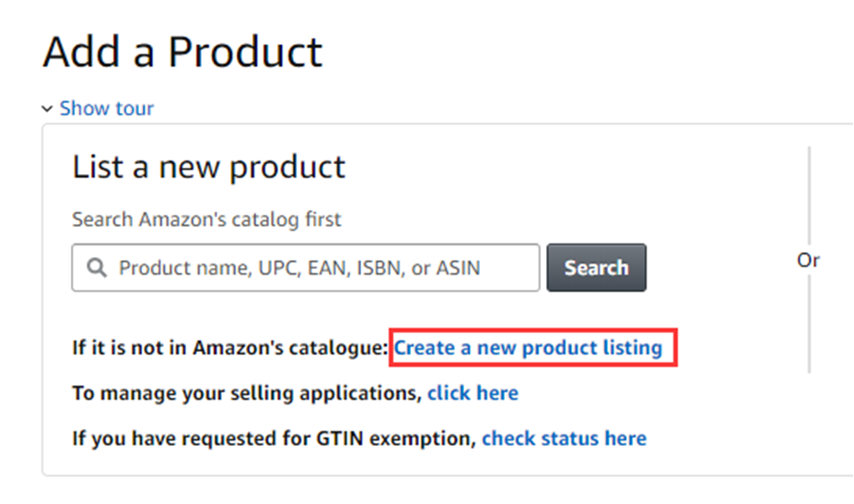Click 'Search Amazon's catalog first' label
The height and width of the screenshot is (504, 854).
tap(206, 219)
